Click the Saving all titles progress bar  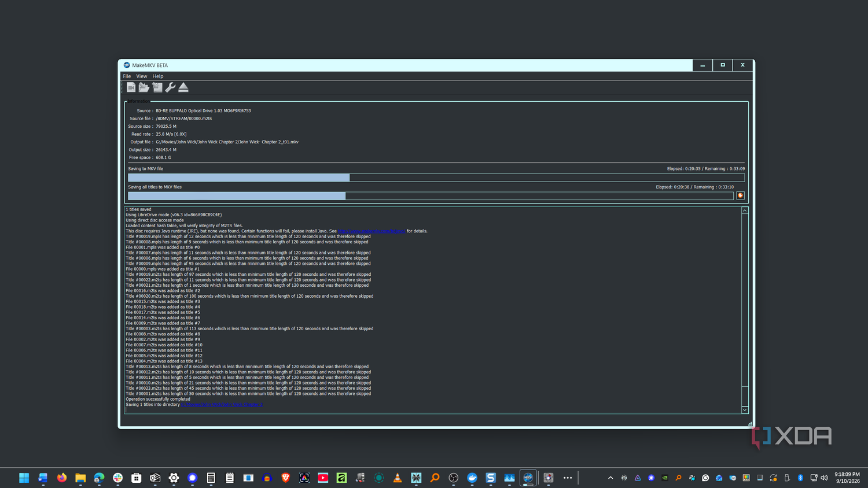[431, 196]
